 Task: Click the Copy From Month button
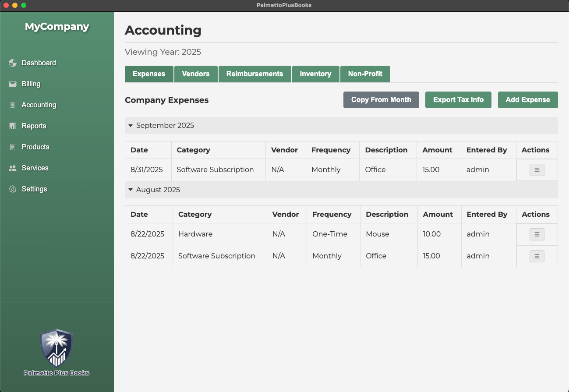(381, 100)
